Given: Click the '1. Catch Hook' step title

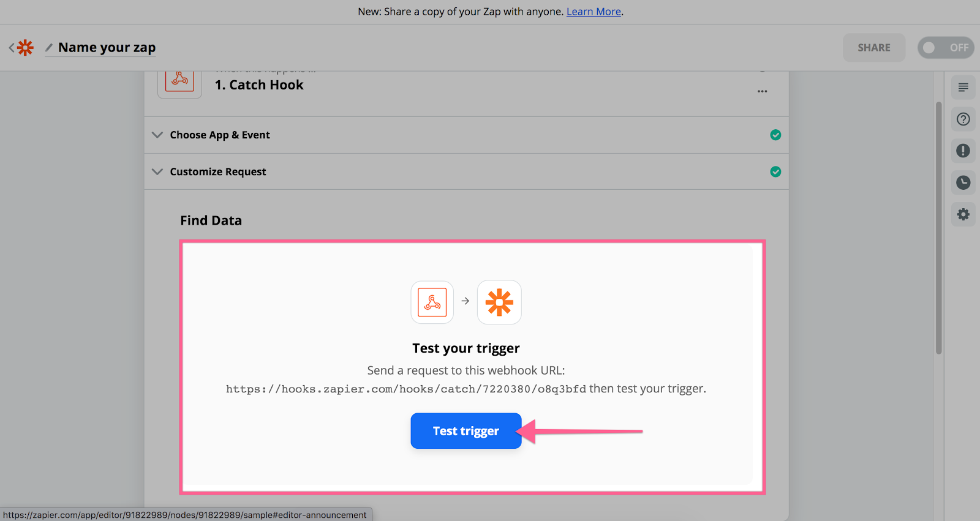Looking at the screenshot, I should click(259, 85).
